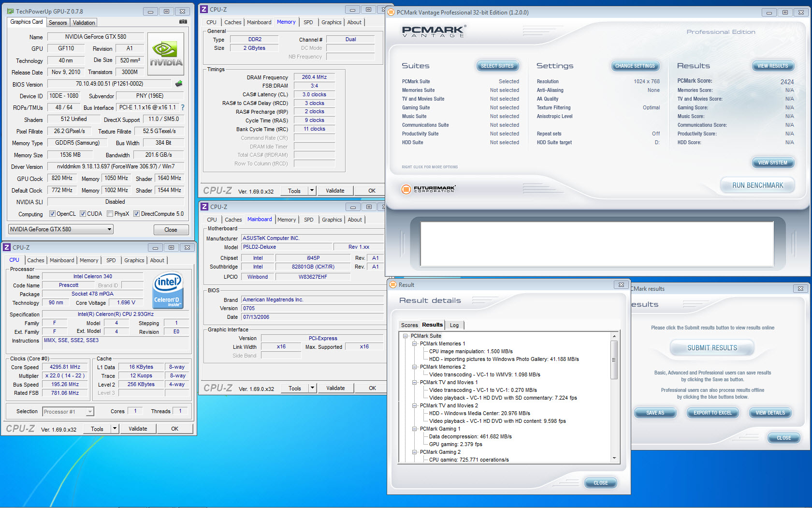Click the Futuremark Corporation logo
812x508 pixels.
(x=428, y=189)
